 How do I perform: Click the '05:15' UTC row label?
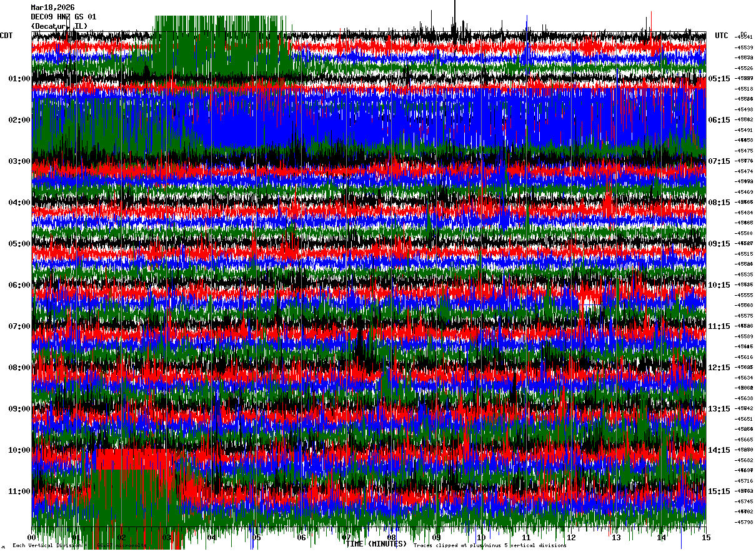click(x=719, y=79)
